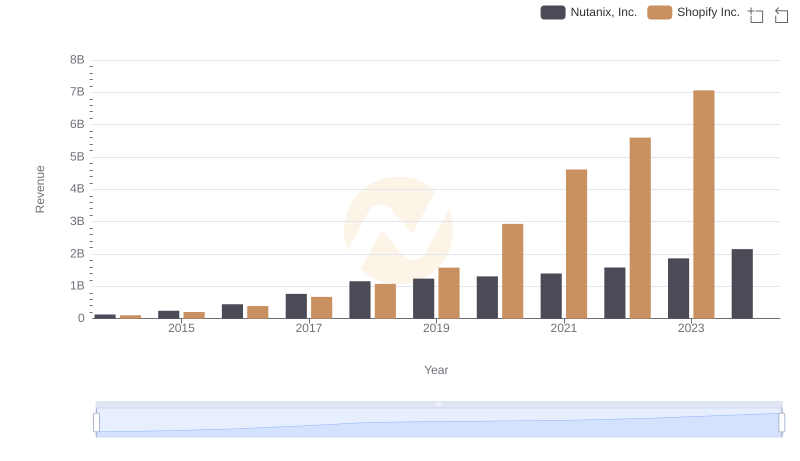This screenshot has width=800, height=461.
Task: Select Shopify's 2016 revenue bar
Action: pyautogui.click(x=258, y=313)
